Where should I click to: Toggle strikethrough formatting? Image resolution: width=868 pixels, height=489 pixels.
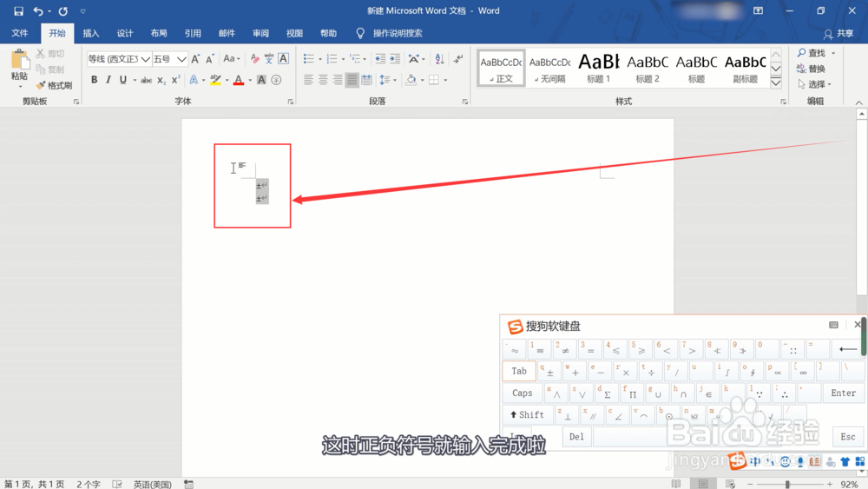point(146,80)
